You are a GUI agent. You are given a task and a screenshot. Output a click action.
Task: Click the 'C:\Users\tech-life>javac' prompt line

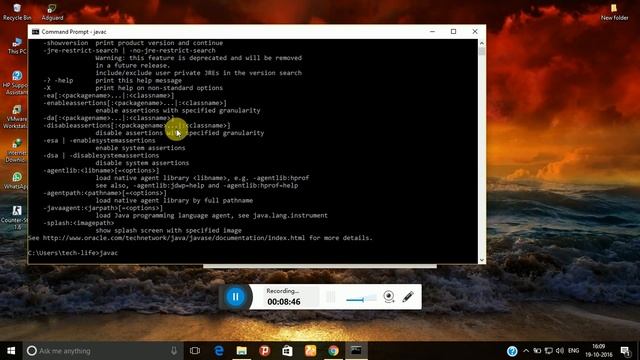click(x=73, y=253)
